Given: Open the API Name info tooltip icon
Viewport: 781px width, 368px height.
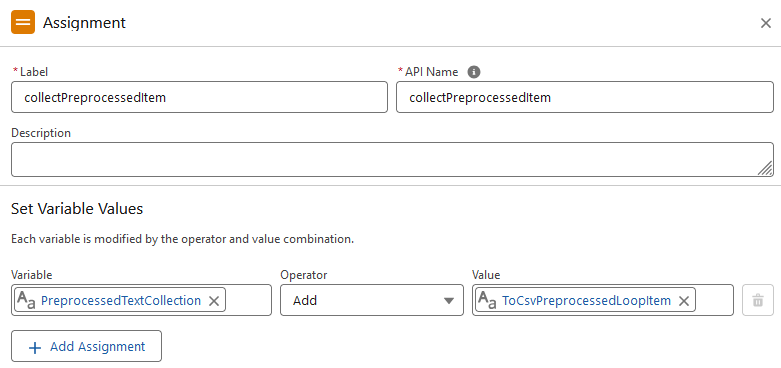Looking at the screenshot, I should click(474, 72).
